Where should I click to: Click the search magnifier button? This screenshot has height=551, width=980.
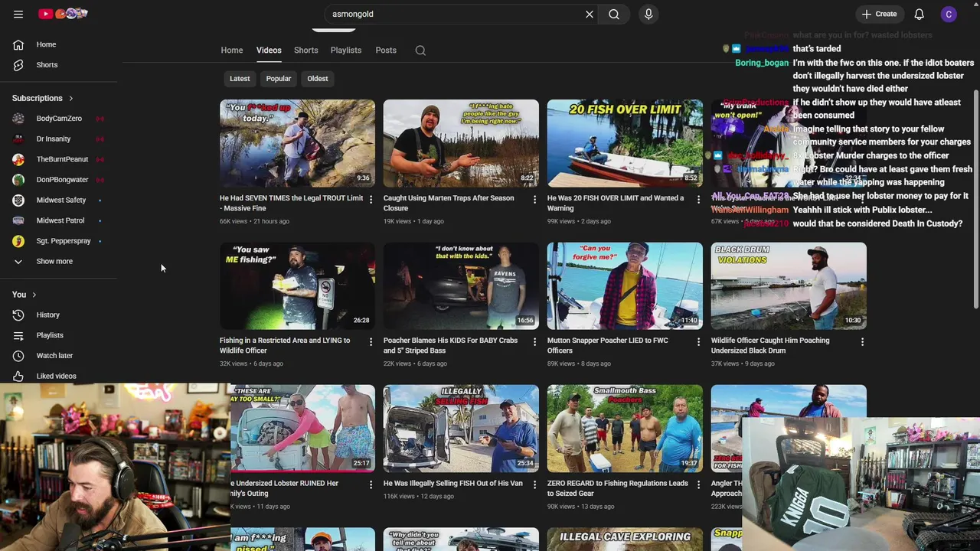point(614,14)
